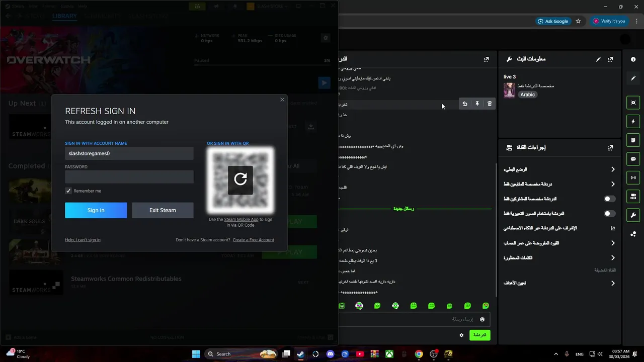Viewport: 644px width, 362px height.
Task: Follow the Steam Mobile App link
Action: (241, 220)
